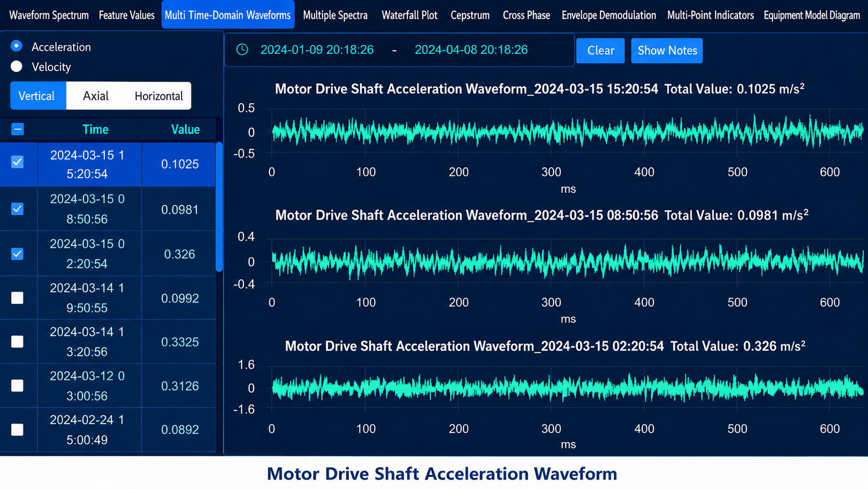The image size is (868, 489).
Task: Click the 0.0981 value cell
Action: point(179,209)
